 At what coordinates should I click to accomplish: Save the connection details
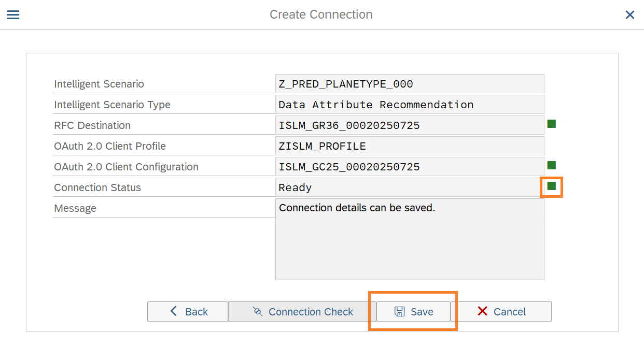coord(413,312)
